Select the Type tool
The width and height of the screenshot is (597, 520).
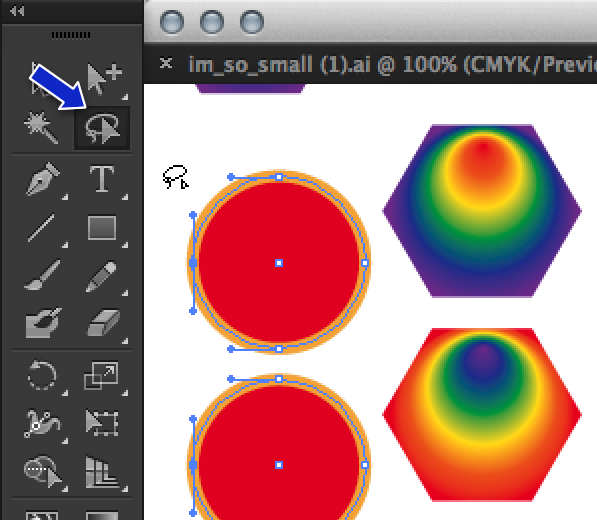(102, 179)
